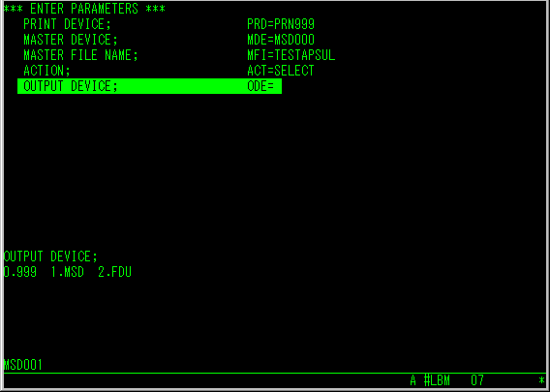Click the 07 status bar counter

[x=477, y=380]
